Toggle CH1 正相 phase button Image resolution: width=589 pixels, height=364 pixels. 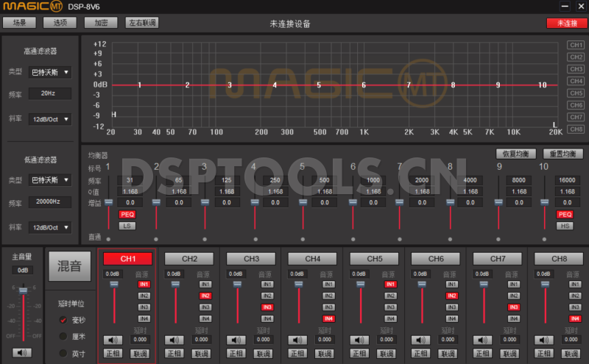click(x=113, y=354)
